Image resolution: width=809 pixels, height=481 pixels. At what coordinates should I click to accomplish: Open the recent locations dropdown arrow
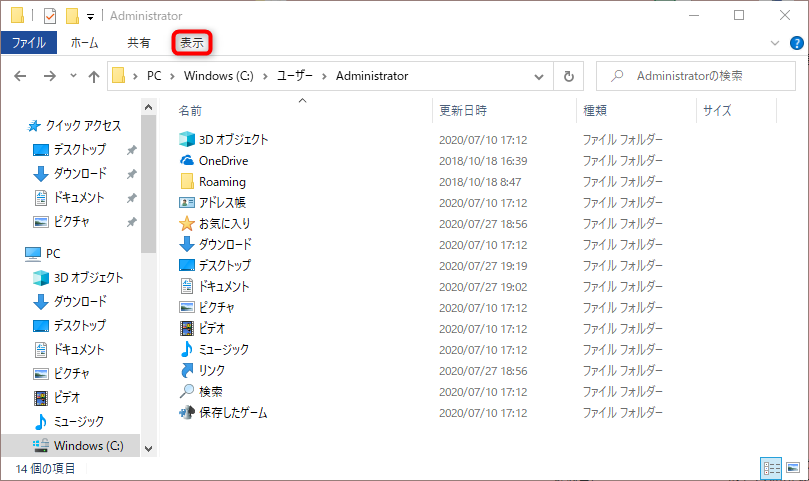point(73,76)
